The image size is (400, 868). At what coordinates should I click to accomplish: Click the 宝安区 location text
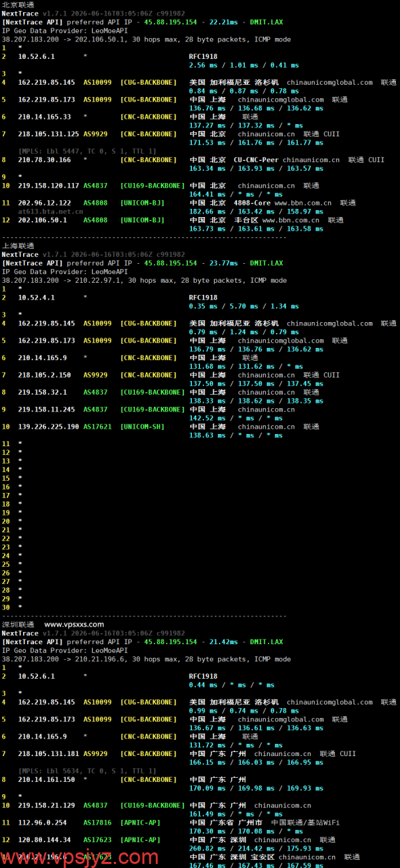(262, 857)
